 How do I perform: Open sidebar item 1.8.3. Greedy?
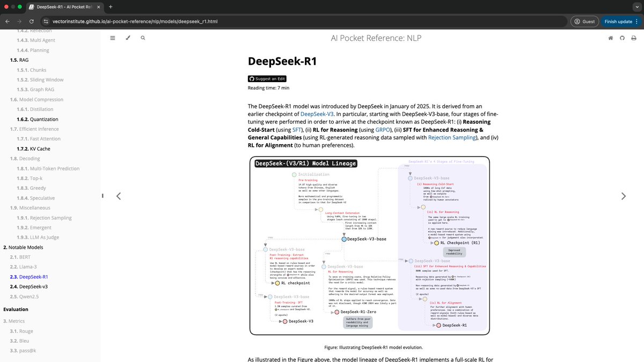pyautogui.click(x=31, y=188)
